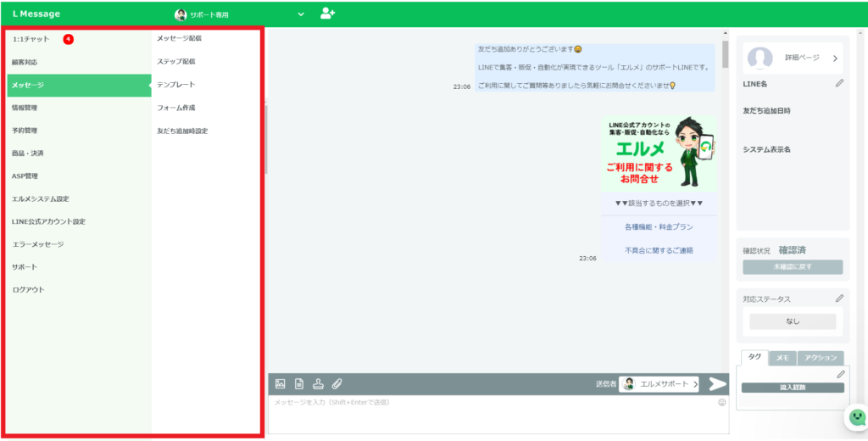Viewport: 868px width, 441px height.
Task: Click the ▼▼該当するものを選択▼▼ text
Action: click(659, 204)
